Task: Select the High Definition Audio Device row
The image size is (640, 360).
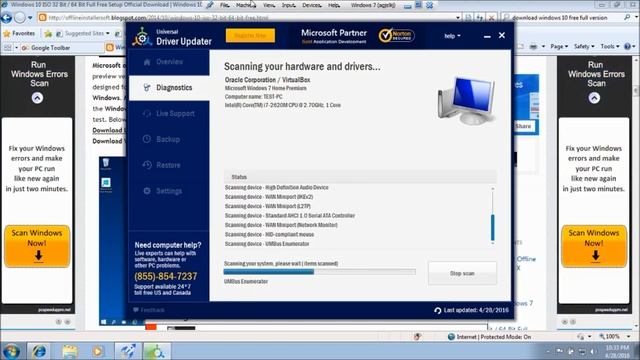Action: (276, 187)
